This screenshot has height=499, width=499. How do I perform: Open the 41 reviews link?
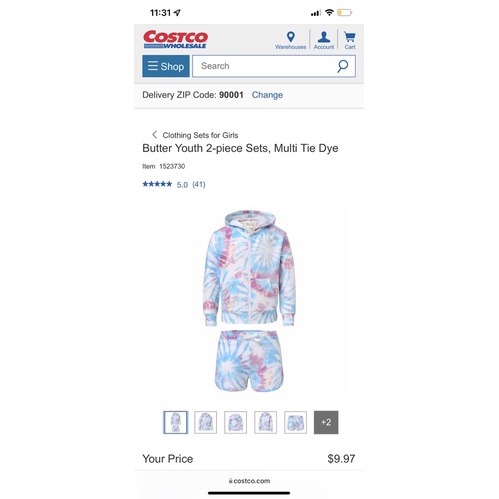pyautogui.click(x=199, y=184)
